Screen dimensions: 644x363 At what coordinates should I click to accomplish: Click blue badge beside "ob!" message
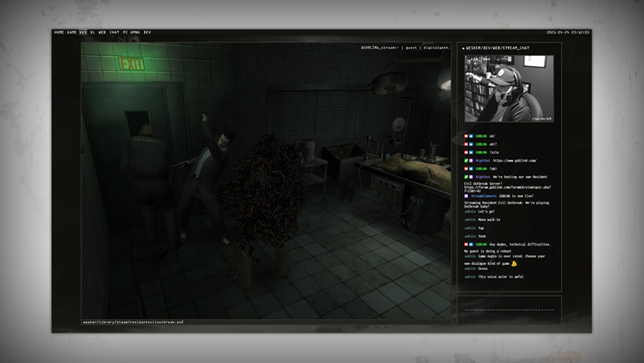[x=471, y=136]
